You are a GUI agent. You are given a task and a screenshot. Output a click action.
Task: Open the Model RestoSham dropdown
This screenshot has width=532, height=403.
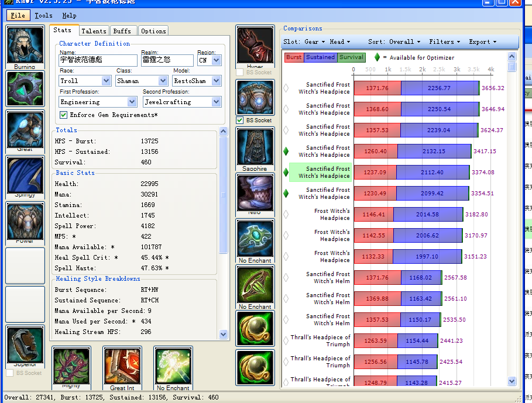click(x=216, y=81)
